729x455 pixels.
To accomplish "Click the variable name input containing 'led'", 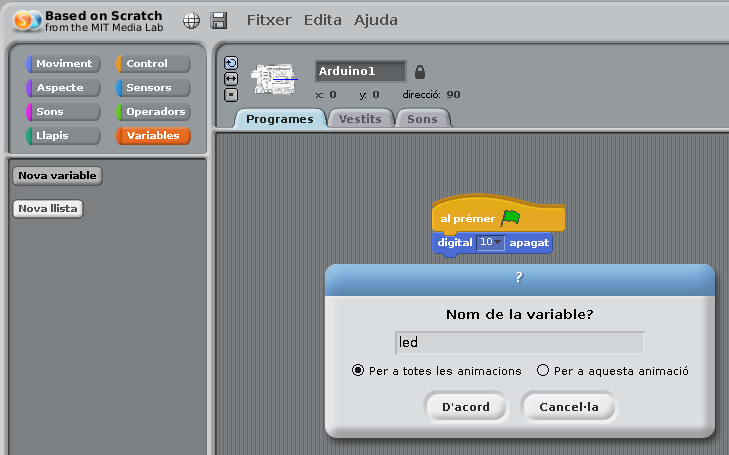I will (519, 343).
